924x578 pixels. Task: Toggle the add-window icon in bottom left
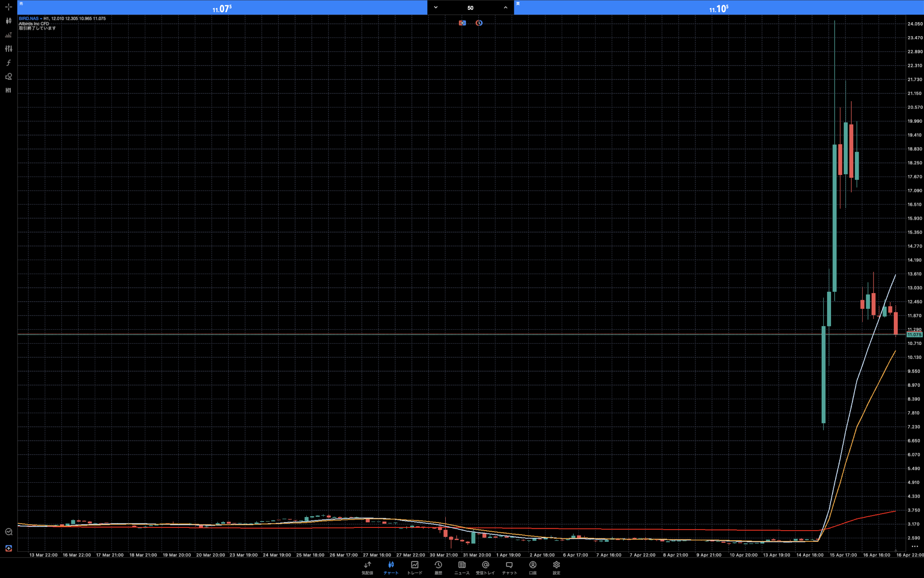[x=8, y=548]
